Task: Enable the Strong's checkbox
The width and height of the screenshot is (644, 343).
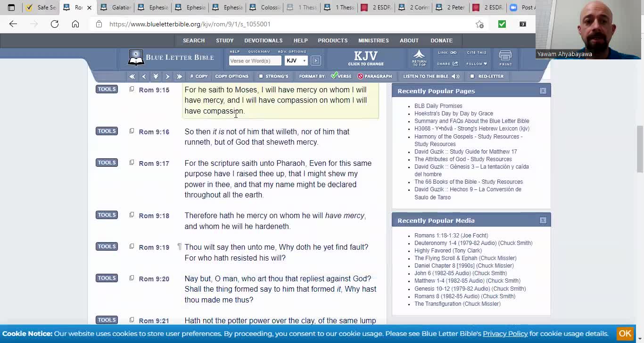Action: (261, 76)
